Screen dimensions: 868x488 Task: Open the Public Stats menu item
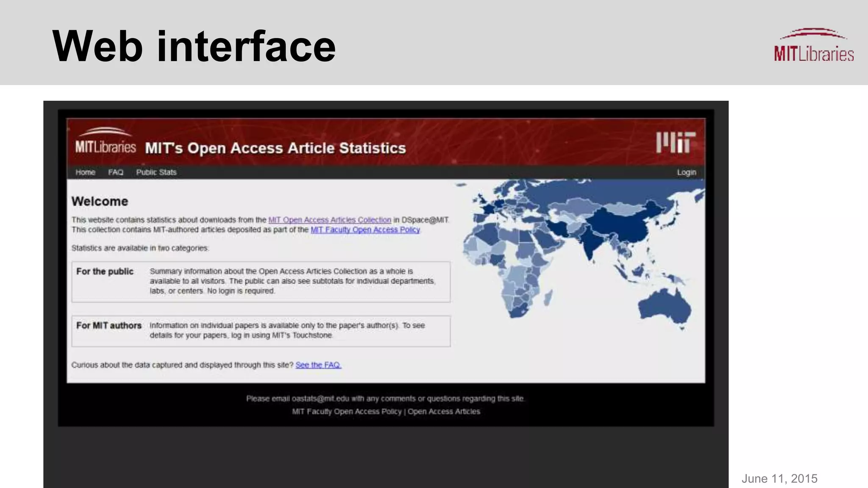pos(156,172)
